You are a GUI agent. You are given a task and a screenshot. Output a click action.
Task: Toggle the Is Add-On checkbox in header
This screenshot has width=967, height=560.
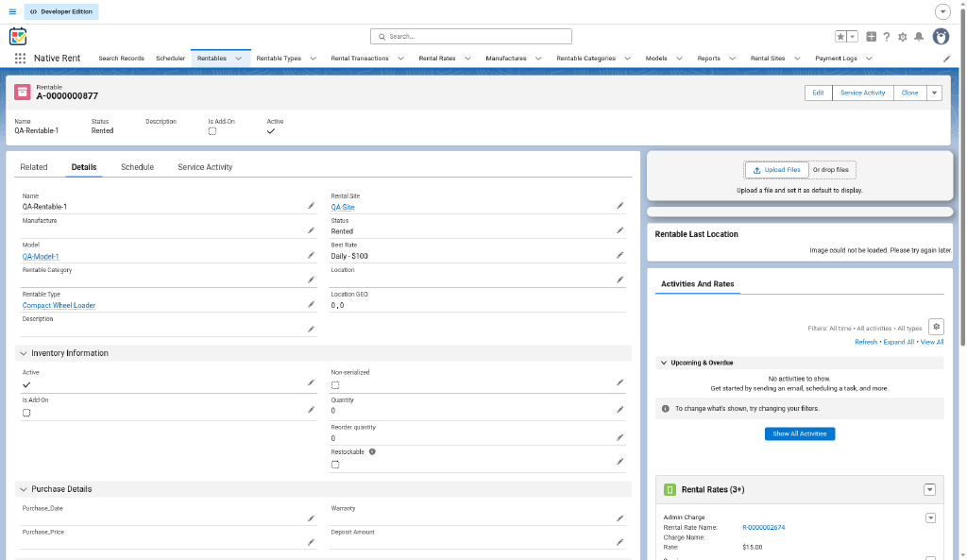(x=212, y=131)
